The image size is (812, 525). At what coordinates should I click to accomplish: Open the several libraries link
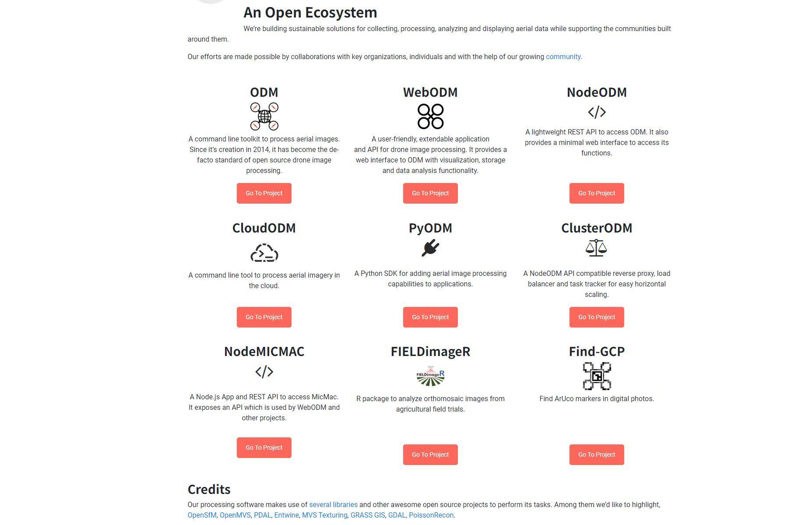coord(333,505)
